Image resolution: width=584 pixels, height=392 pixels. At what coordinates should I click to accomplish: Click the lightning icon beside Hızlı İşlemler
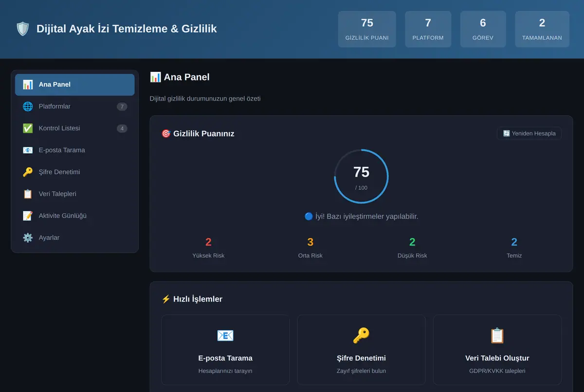point(166,299)
